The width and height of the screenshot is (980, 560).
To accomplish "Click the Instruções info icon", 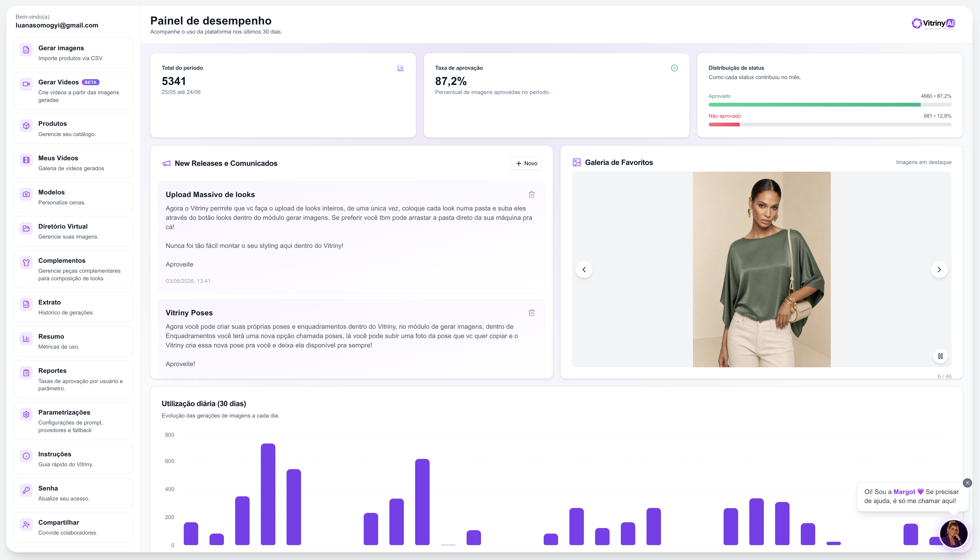I will click(26, 456).
